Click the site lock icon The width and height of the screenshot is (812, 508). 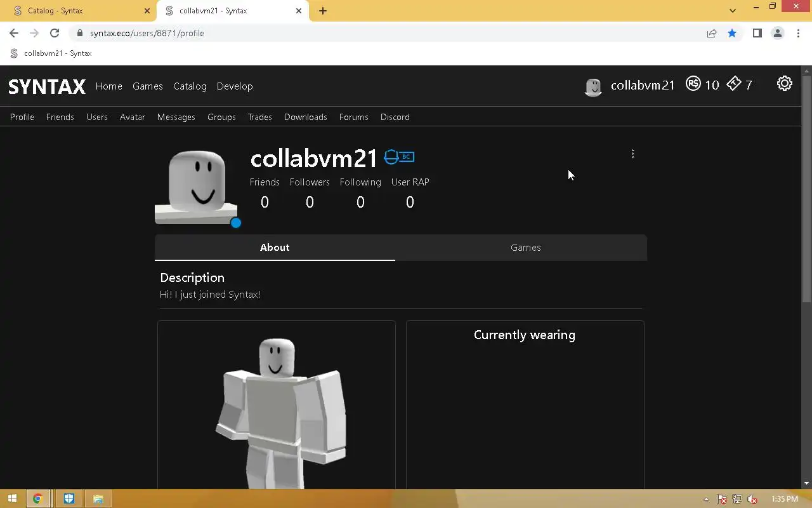79,33
